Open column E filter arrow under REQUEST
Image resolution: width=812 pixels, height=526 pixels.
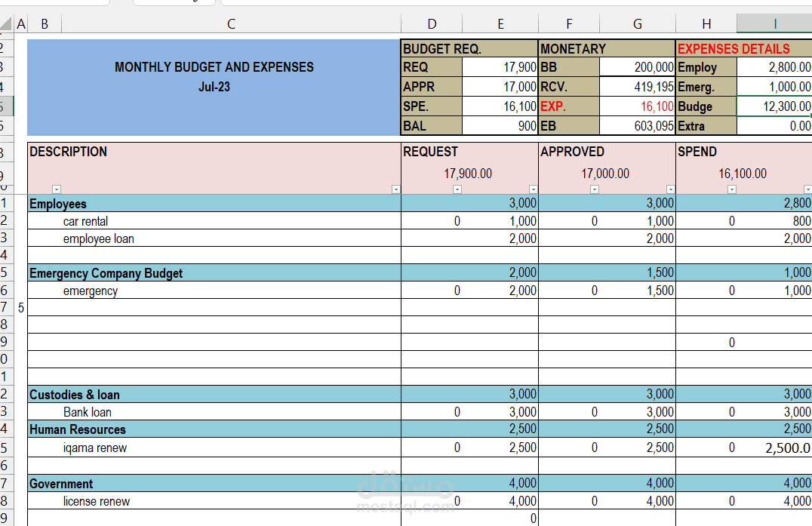coord(534,189)
